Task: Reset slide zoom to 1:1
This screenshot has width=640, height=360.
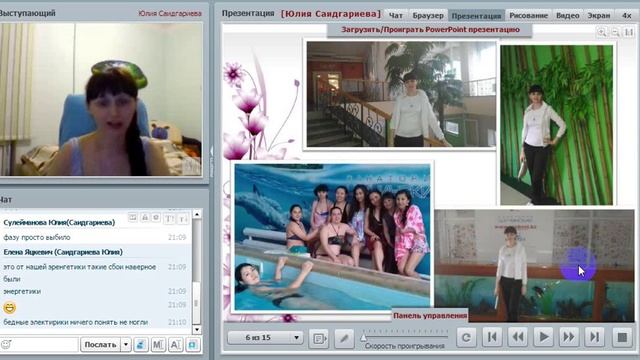Action: click(629, 32)
